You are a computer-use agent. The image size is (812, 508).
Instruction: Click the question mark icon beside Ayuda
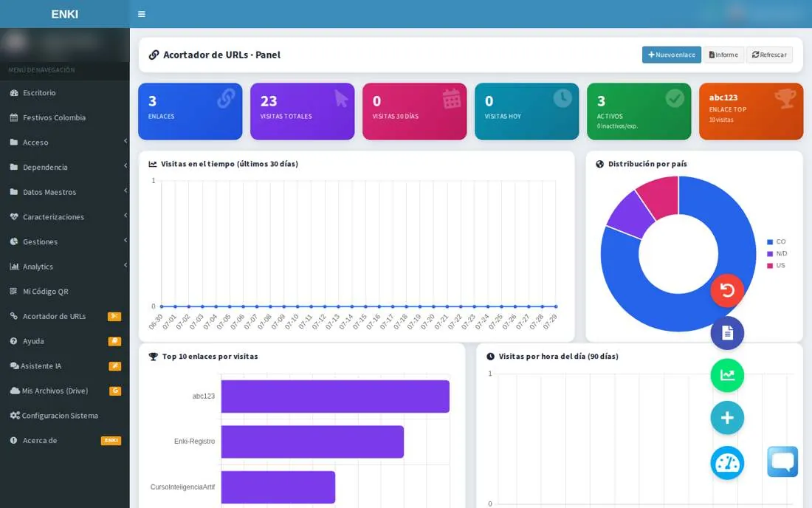(13, 340)
